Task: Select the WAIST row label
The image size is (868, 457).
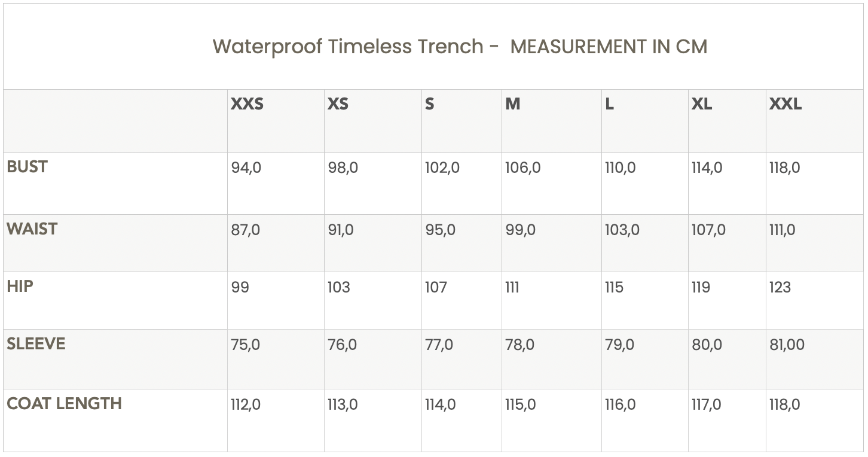Action: (32, 229)
